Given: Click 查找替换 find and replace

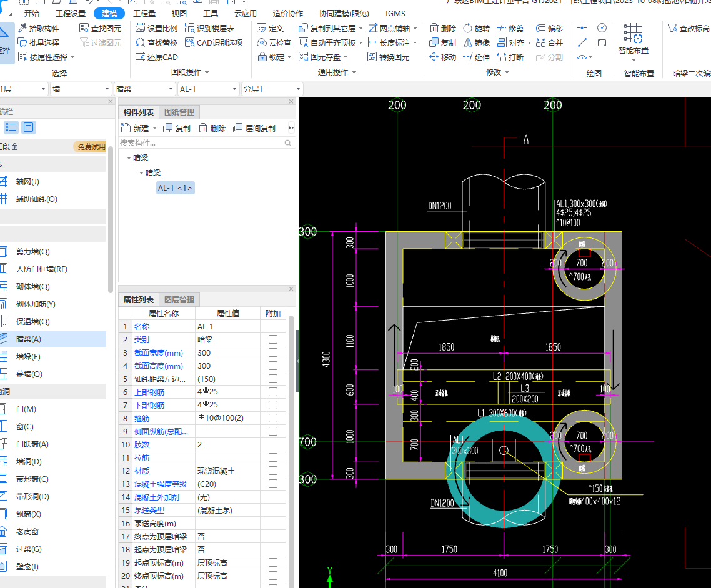Looking at the screenshot, I should point(156,42).
